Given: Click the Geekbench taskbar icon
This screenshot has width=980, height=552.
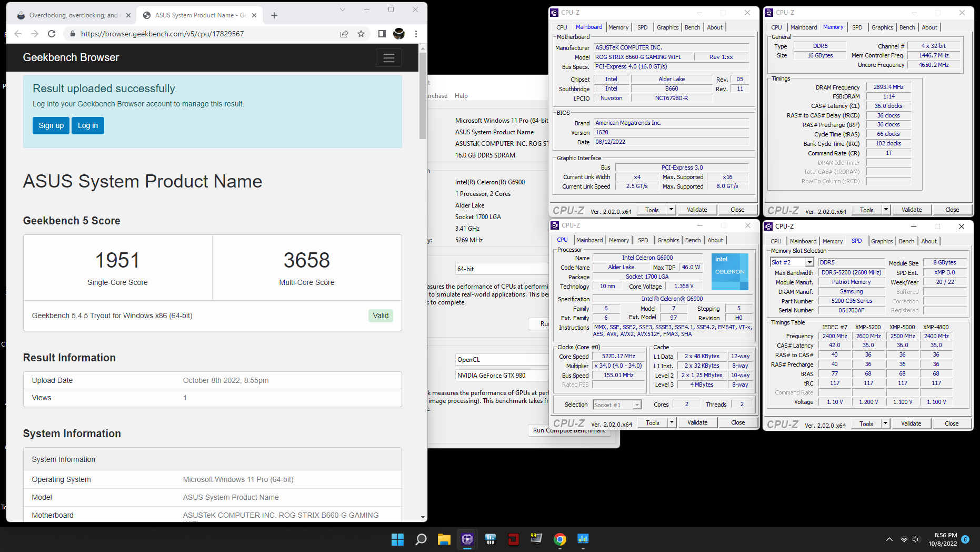Looking at the screenshot, I should coord(583,539).
